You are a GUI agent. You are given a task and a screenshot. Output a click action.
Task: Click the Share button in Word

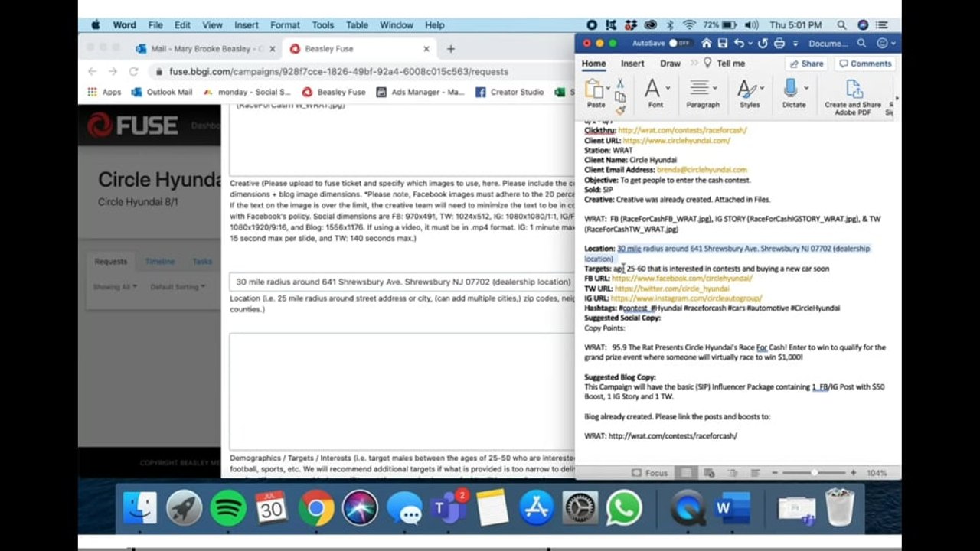[807, 64]
